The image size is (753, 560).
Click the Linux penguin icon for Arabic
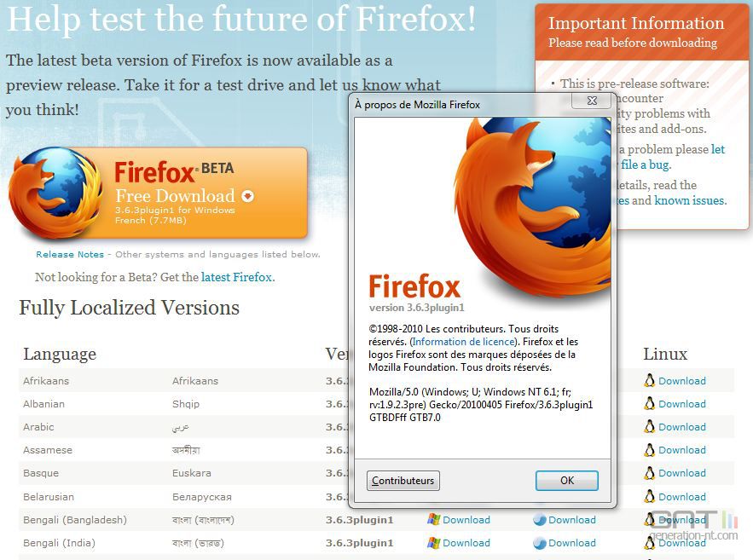pos(649,426)
